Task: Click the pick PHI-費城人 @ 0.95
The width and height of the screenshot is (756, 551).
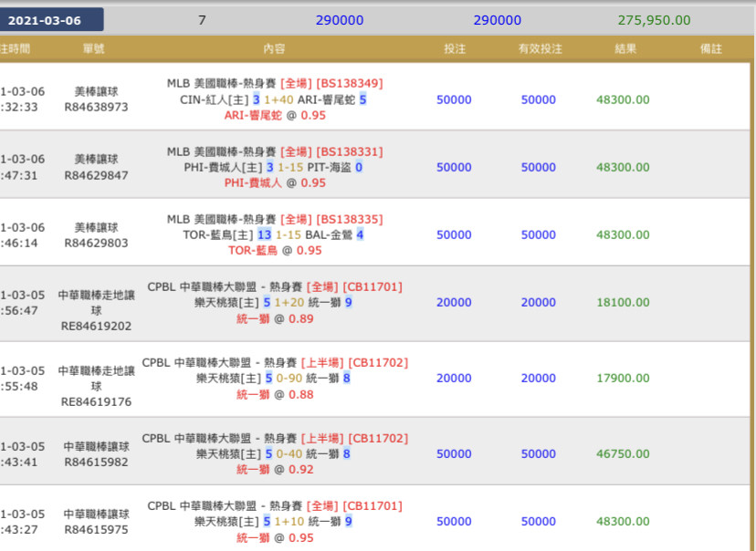Action: 275,183
